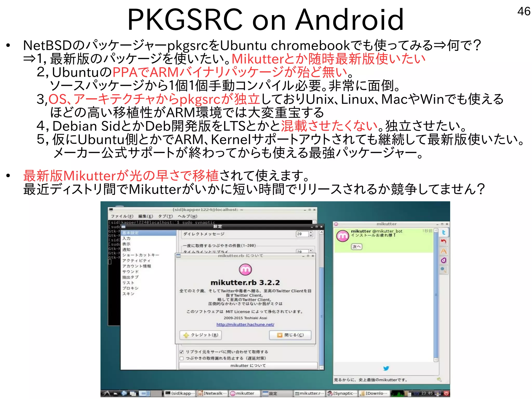Click the mikutter_bot avatar in the timeline
Image resolution: width=532 pixels, height=399 pixels.
342,236
